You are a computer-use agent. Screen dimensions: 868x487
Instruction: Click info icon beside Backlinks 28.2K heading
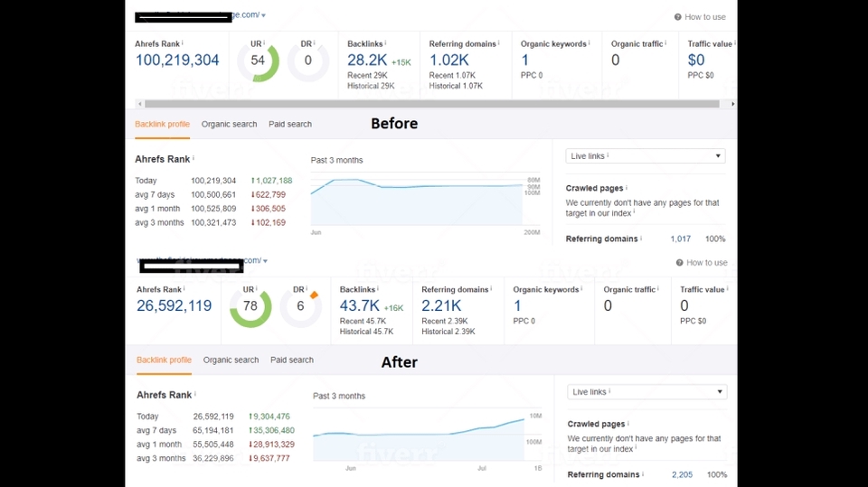(385, 43)
